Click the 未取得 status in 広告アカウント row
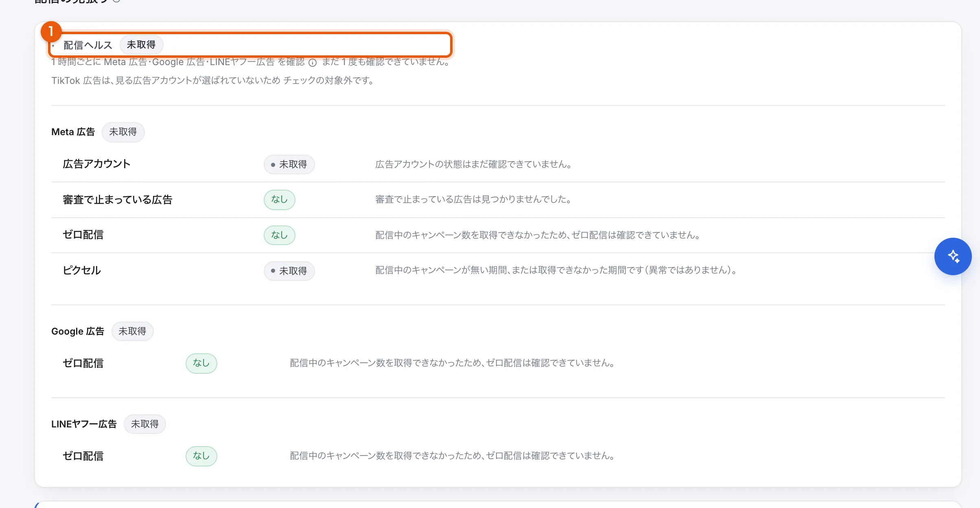This screenshot has width=980, height=508. click(289, 164)
